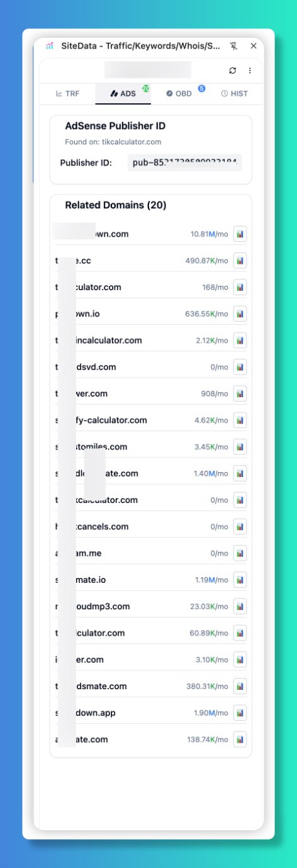Viewport: 297px width, 868px height.
Task: Open the domain with 380.31K/mo traffic
Action: 91,686
